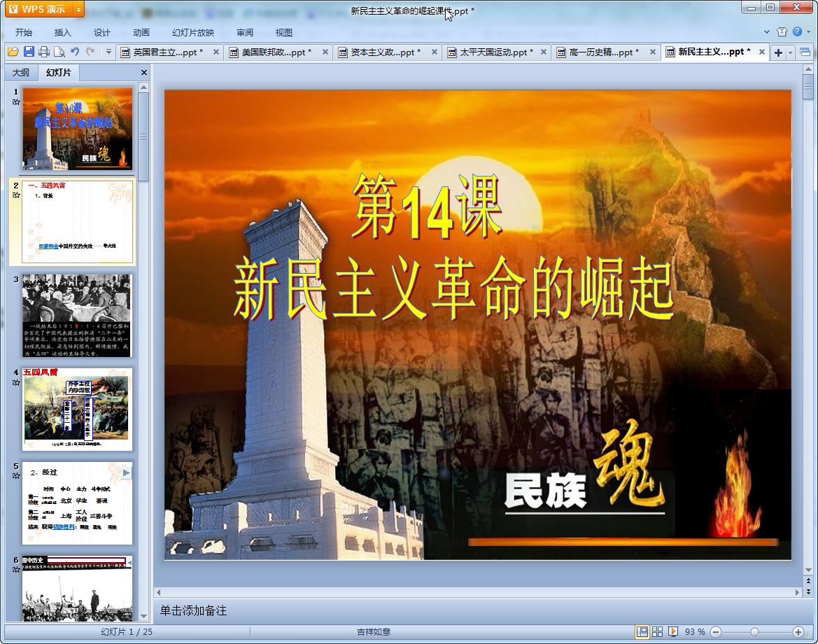Image resolution: width=818 pixels, height=644 pixels.
Task: Switch to slide sorter view icon
Action: pos(657,632)
